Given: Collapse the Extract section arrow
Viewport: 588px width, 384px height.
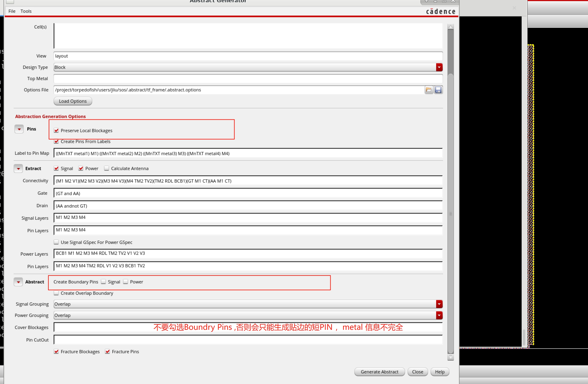Looking at the screenshot, I should point(18,169).
